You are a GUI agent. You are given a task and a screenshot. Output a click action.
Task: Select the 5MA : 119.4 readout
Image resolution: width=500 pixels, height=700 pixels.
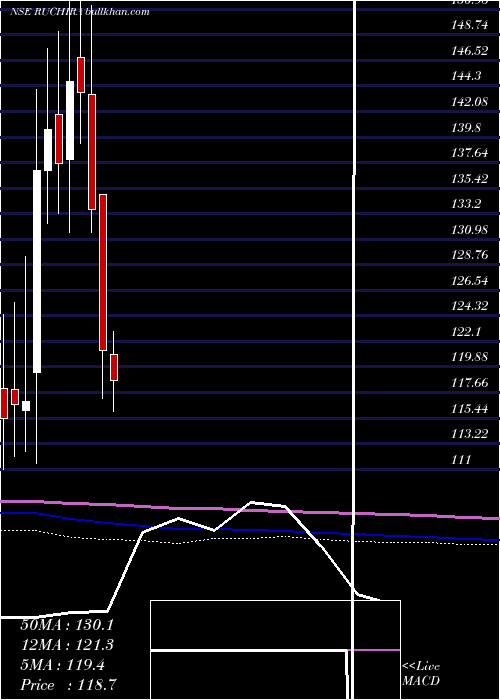point(62,665)
